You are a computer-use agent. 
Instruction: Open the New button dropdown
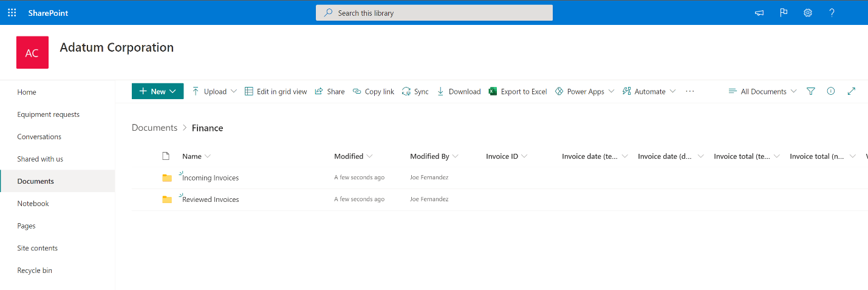[x=158, y=91]
